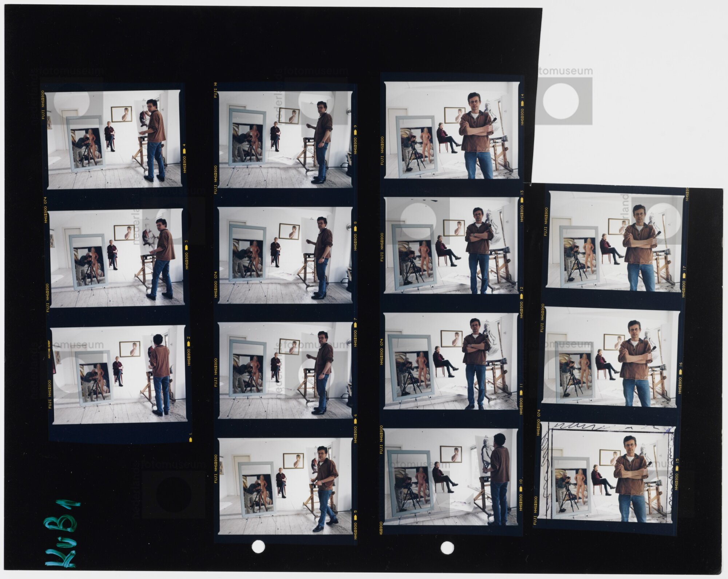Open frame 2 with man facing away
This screenshot has width=728, height=579.
pyautogui.click(x=119, y=375)
